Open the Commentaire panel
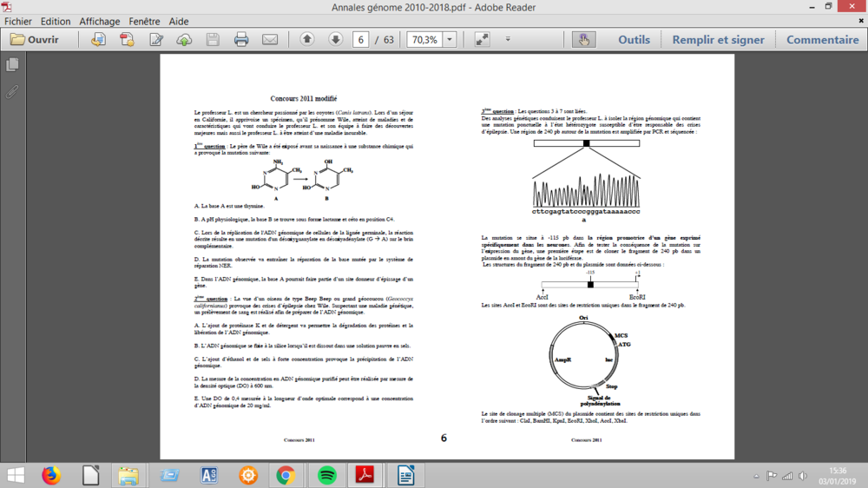Screen dimensions: 868x488 point(822,40)
